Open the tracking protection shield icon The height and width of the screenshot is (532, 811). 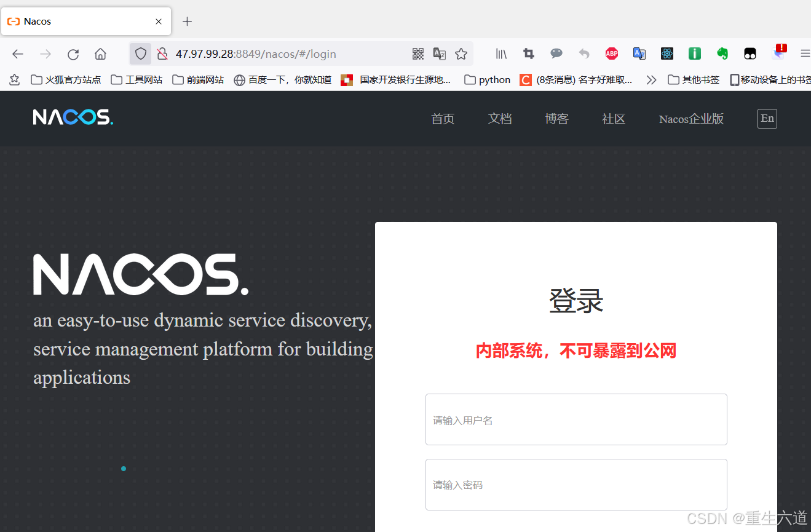point(141,54)
